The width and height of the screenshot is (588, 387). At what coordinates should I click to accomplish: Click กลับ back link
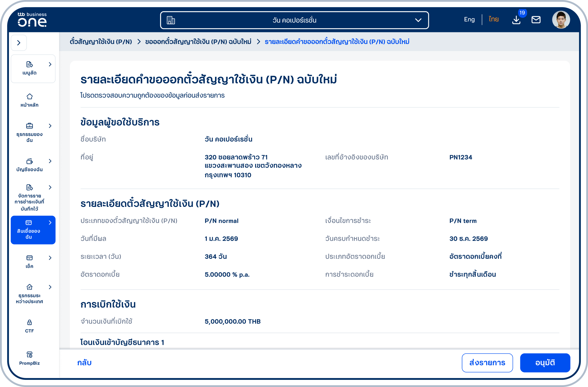(84, 363)
